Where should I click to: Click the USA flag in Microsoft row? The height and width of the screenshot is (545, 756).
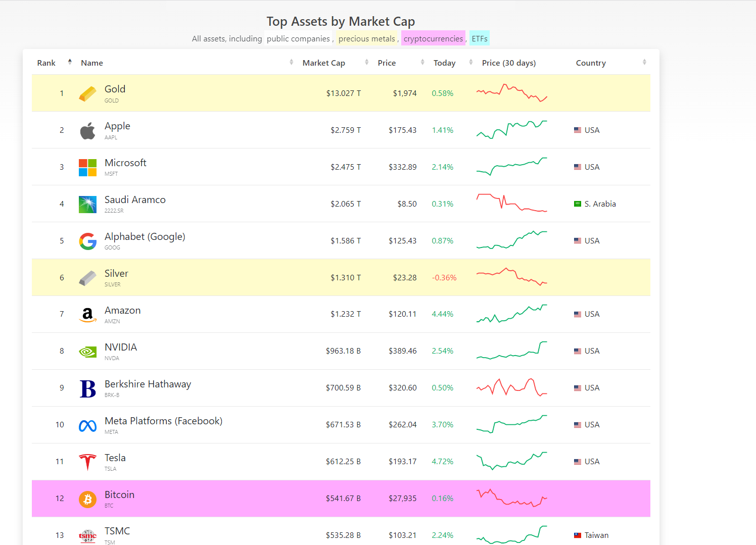point(578,167)
